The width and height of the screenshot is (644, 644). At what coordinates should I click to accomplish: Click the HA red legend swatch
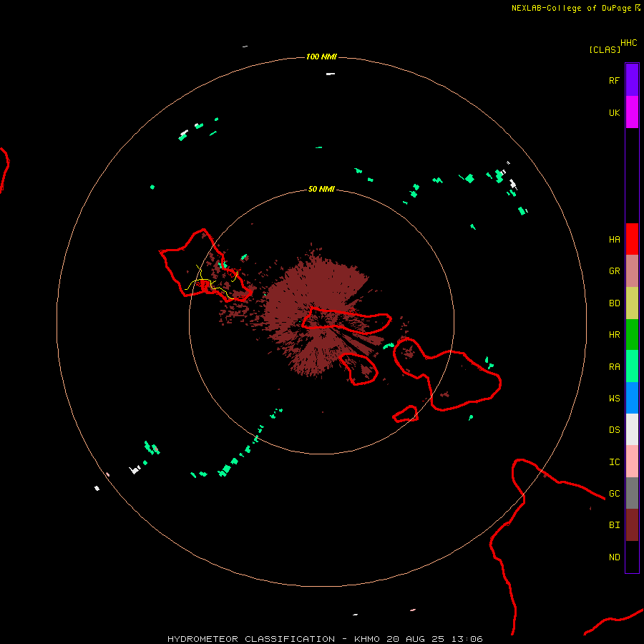632,239
